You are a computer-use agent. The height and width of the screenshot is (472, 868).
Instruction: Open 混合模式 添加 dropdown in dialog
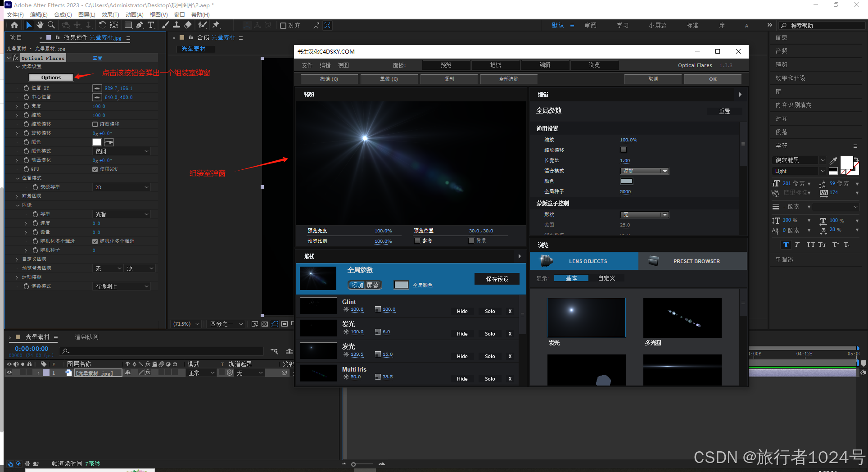click(x=644, y=171)
